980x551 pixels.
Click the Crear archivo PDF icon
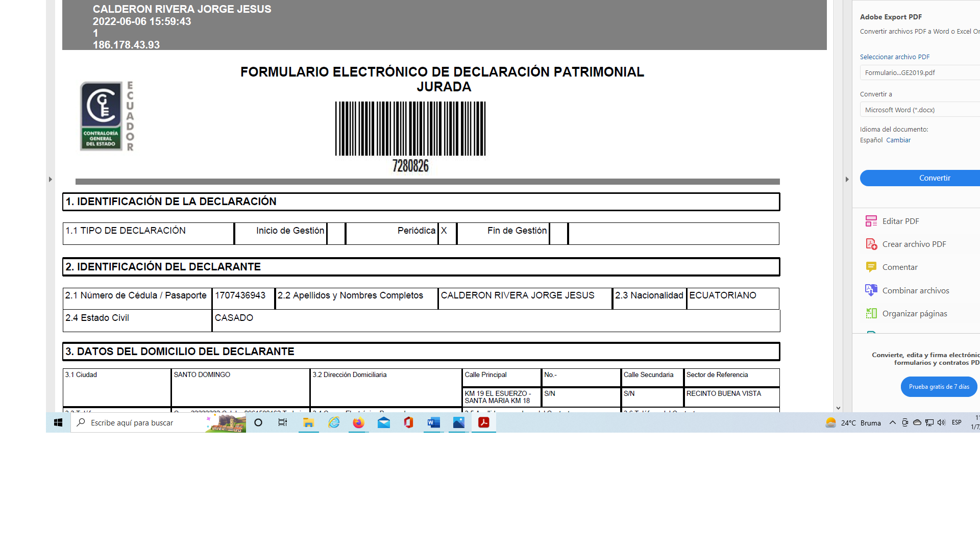pos(871,244)
